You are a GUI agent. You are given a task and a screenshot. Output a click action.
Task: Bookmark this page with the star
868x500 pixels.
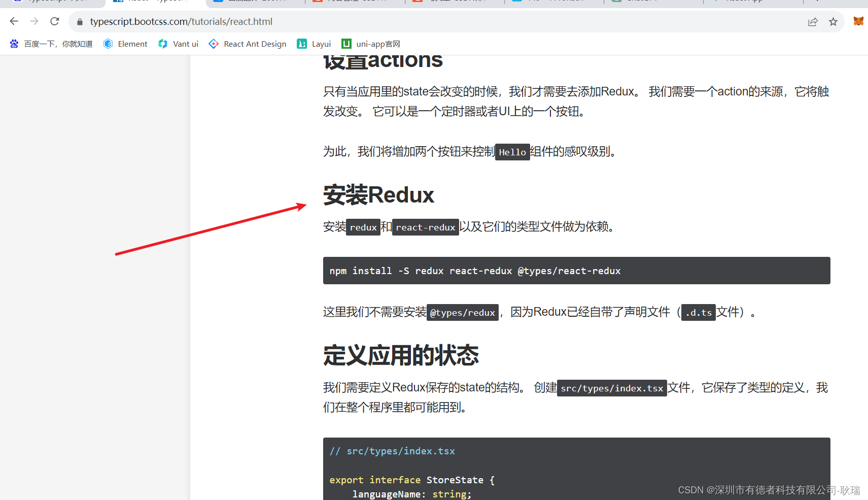click(x=833, y=22)
